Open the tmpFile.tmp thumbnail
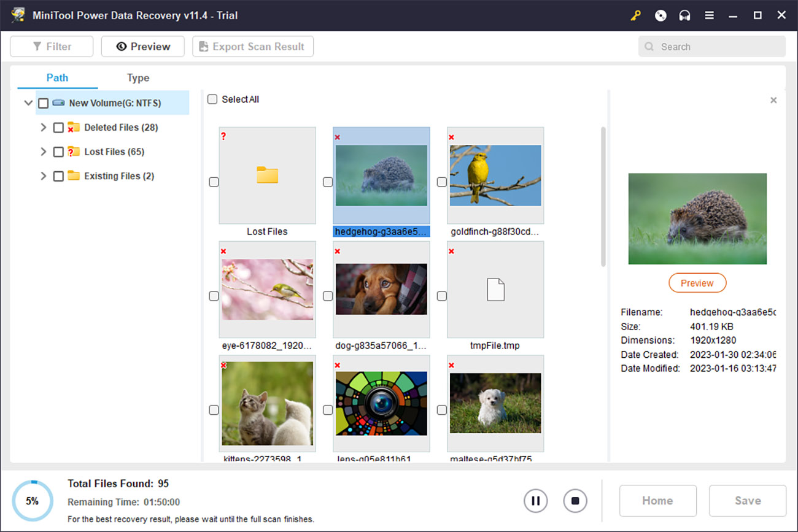This screenshot has width=798, height=532. (x=495, y=289)
